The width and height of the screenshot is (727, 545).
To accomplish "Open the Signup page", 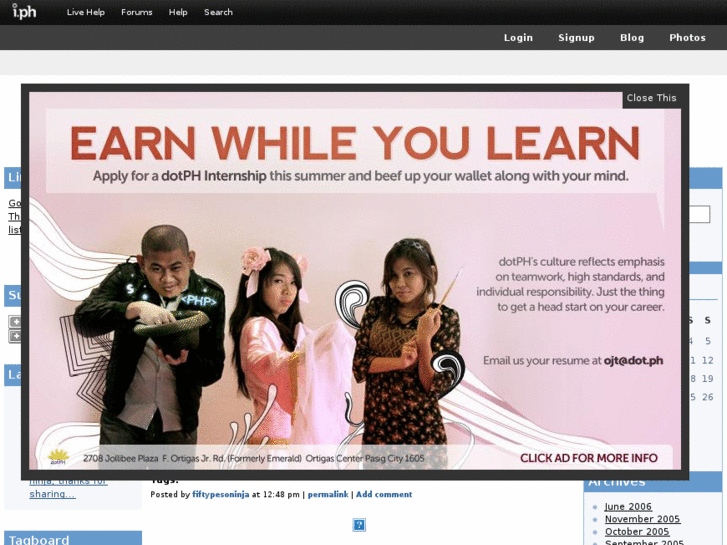I will tap(576, 38).
